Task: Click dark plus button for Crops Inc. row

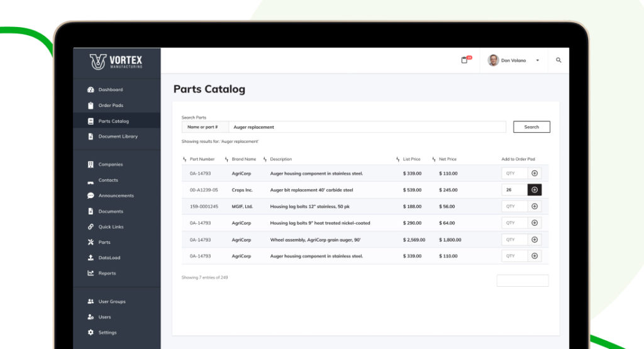Action: pyautogui.click(x=535, y=190)
